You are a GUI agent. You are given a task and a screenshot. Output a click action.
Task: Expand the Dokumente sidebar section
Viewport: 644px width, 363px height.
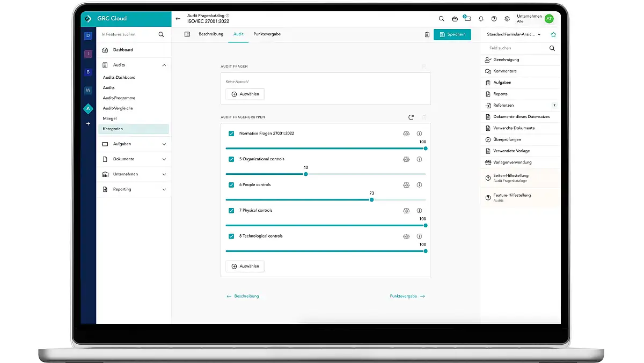(164, 159)
